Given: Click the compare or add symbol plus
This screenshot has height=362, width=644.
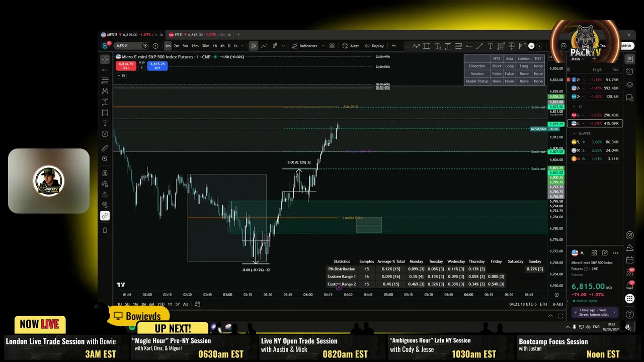Looking at the screenshot, I should point(155,46).
